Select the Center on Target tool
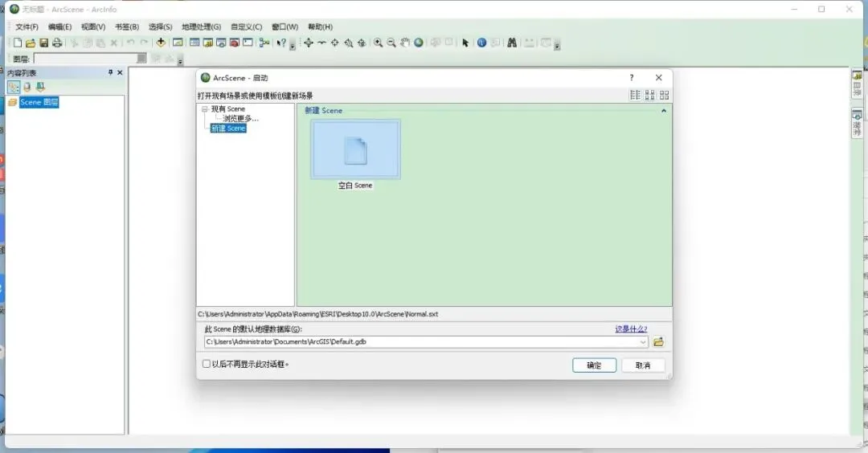 point(335,43)
